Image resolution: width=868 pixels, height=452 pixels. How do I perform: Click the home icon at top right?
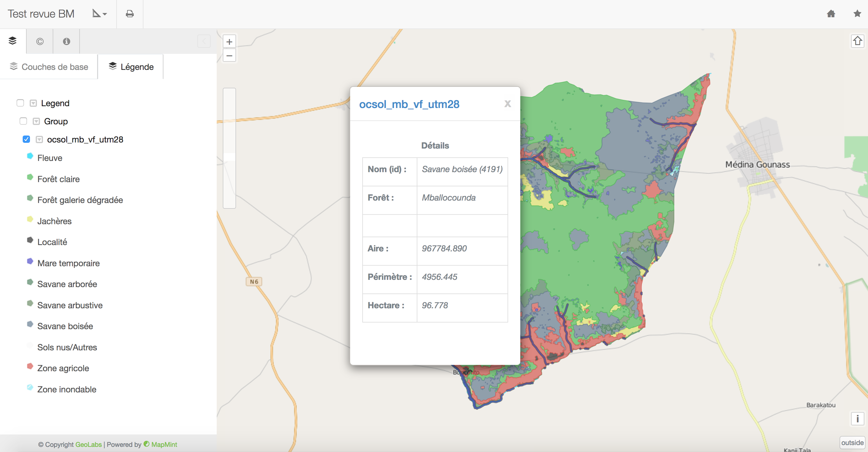pos(831,14)
